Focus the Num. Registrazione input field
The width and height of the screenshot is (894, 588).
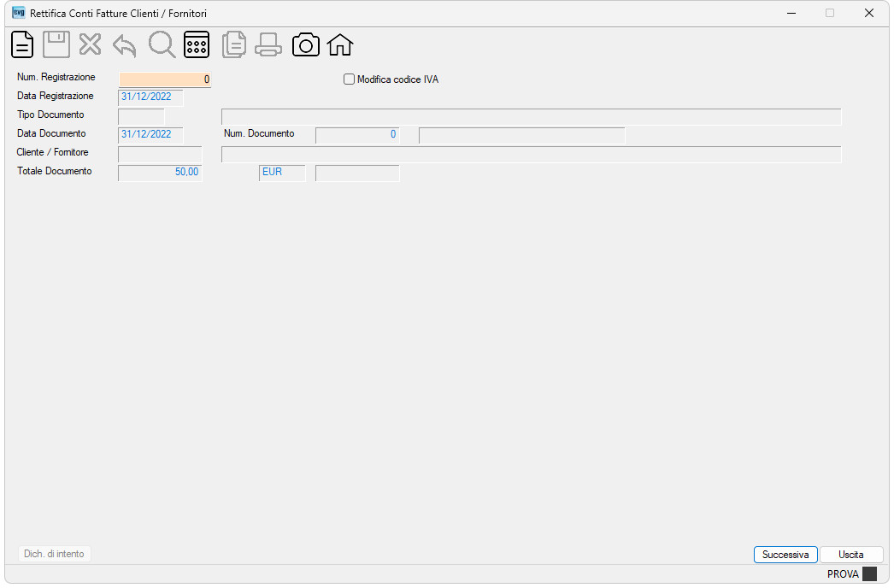pyautogui.click(x=165, y=79)
